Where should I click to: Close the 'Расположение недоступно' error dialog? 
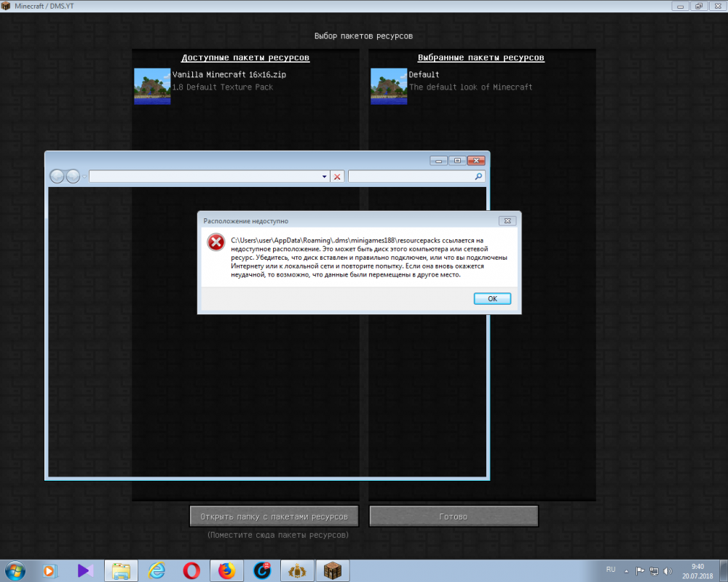pos(507,221)
